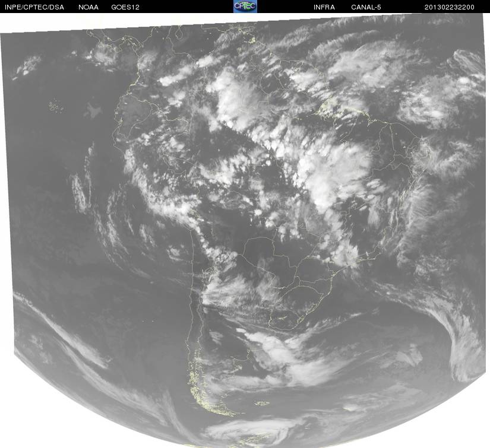This screenshot has height=448, width=490.
Task: Click the CANAL-5 channel label
Action: tap(366, 7)
